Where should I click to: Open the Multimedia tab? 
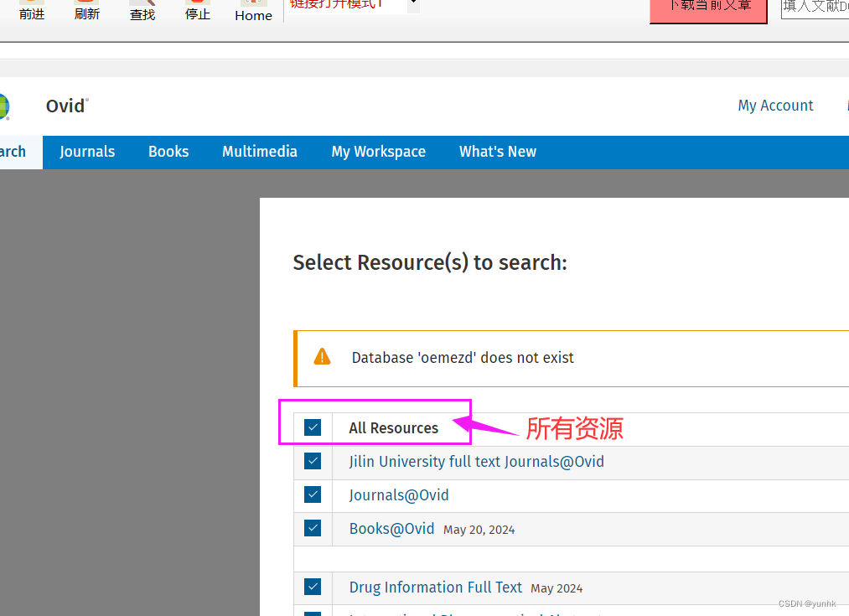click(259, 152)
